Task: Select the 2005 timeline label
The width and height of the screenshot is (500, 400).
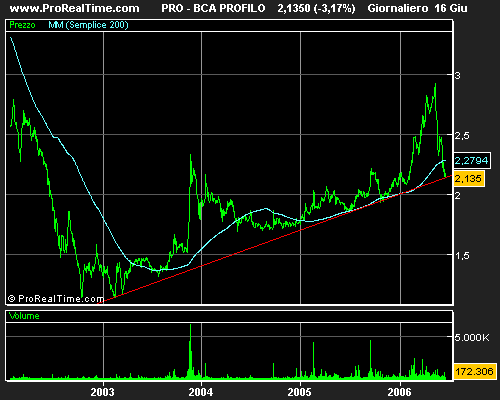Action: [299, 392]
